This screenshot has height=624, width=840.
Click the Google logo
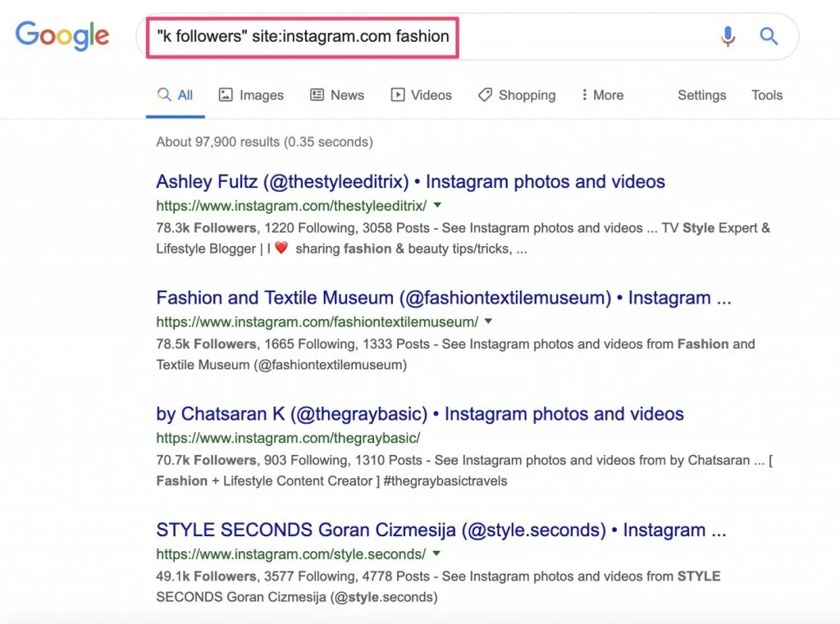coord(62,36)
